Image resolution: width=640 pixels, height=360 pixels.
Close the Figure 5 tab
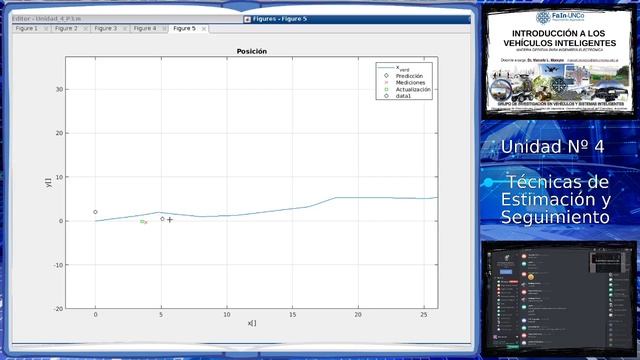204,29
